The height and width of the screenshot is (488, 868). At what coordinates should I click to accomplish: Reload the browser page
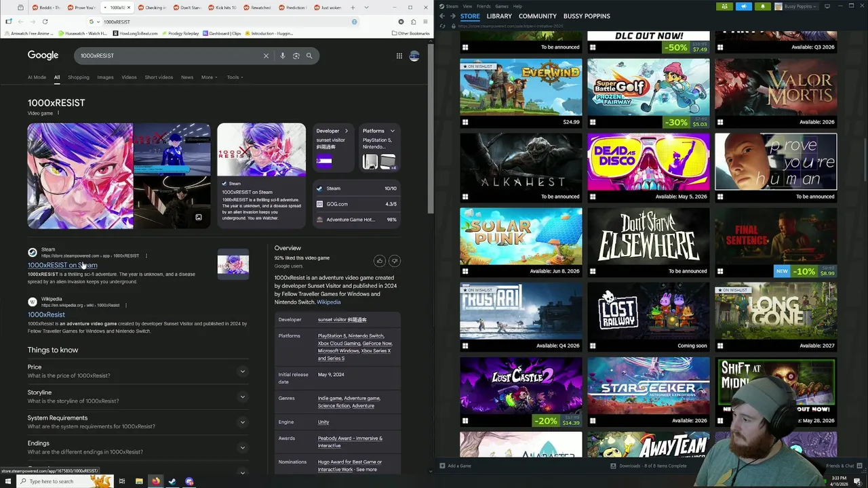click(x=45, y=22)
